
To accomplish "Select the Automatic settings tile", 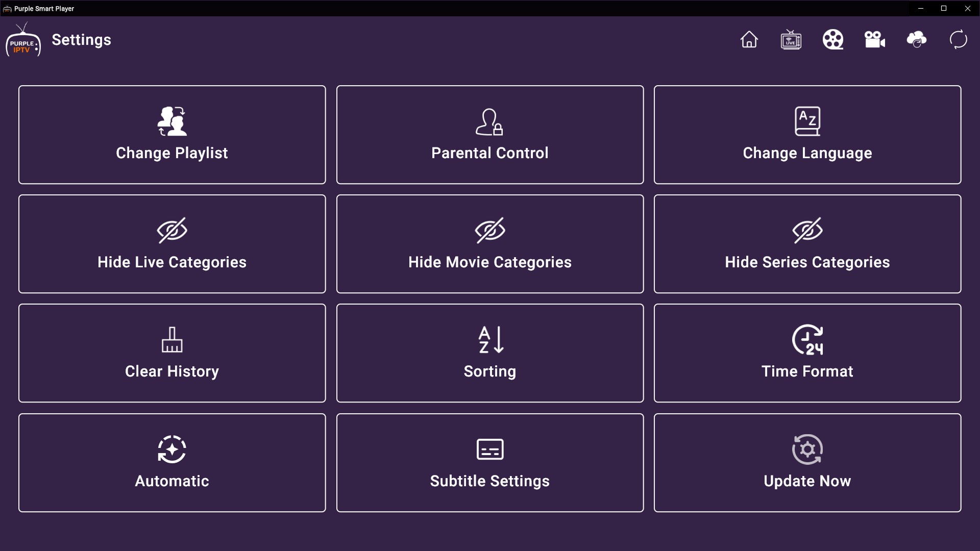I will [172, 463].
